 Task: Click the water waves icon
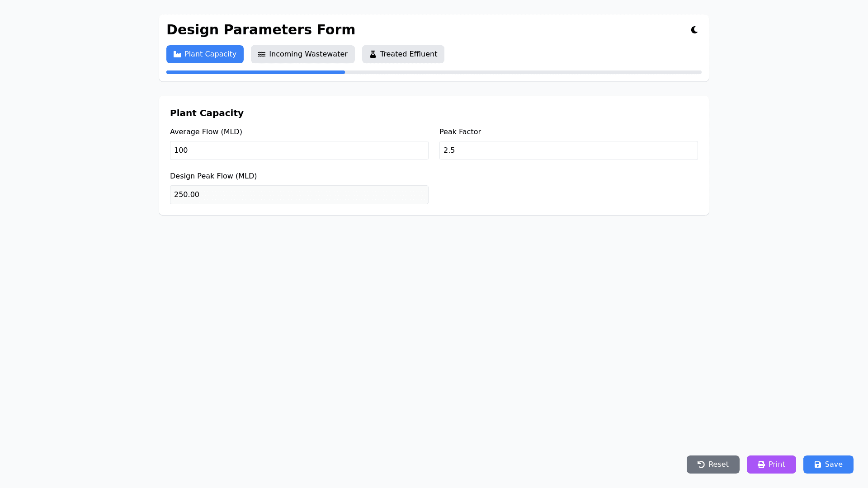tap(262, 54)
